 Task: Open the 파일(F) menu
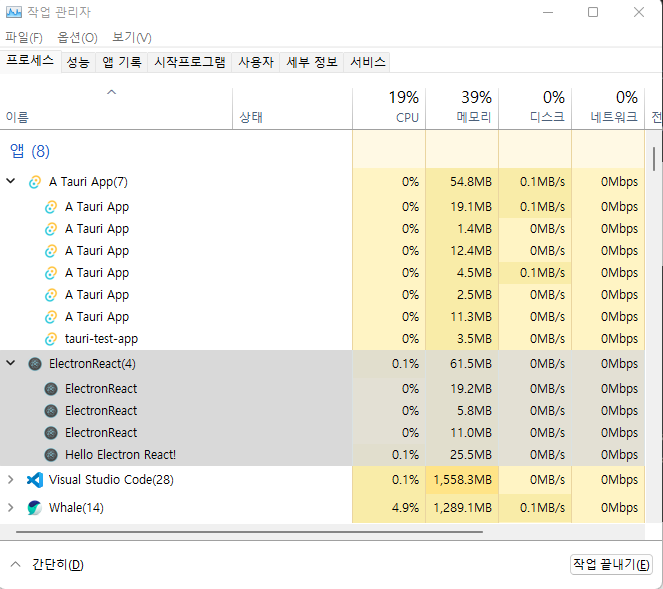tap(24, 38)
